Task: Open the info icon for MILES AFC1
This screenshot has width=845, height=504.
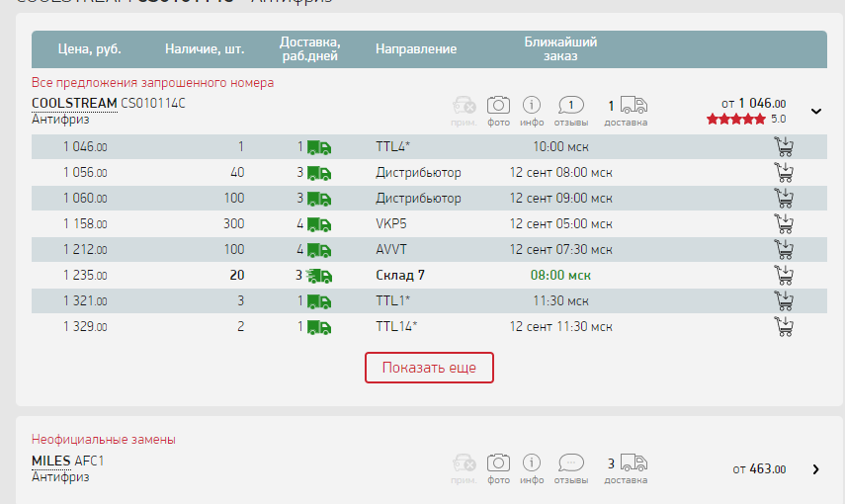Action: click(x=532, y=462)
